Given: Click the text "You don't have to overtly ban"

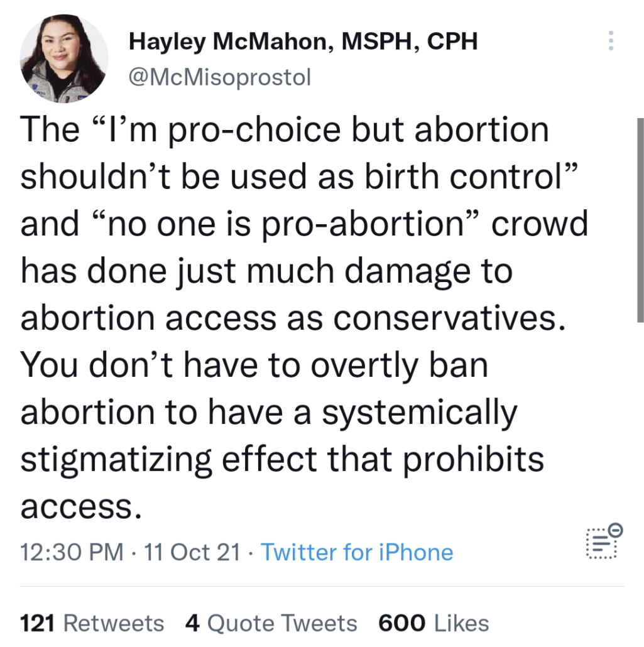Looking at the screenshot, I should [x=254, y=366].
